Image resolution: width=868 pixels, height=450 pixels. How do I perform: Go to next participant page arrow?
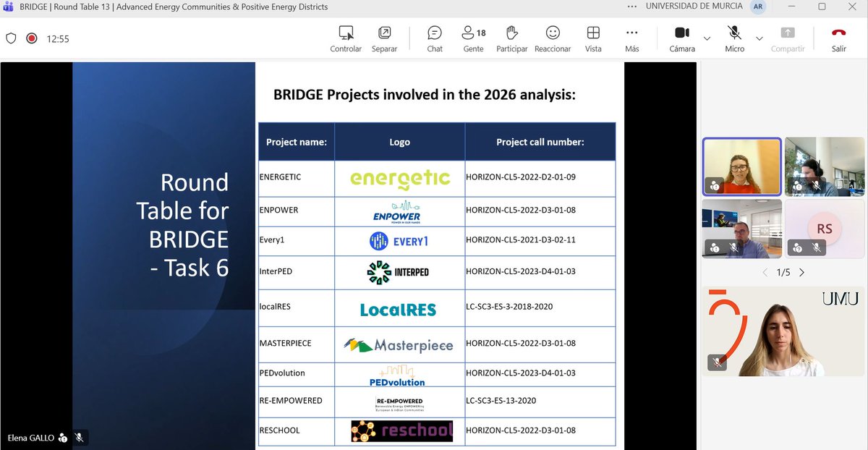(x=801, y=273)
